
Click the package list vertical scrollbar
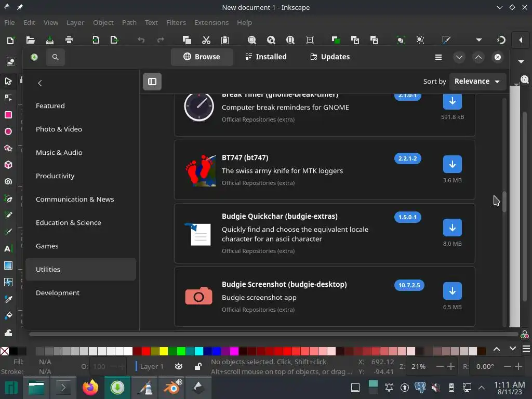(x=504, y=202)
